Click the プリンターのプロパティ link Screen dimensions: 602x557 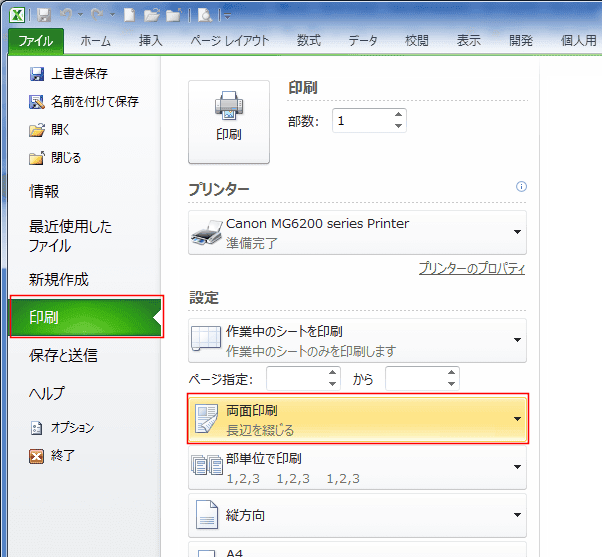(x=471, y=268)
